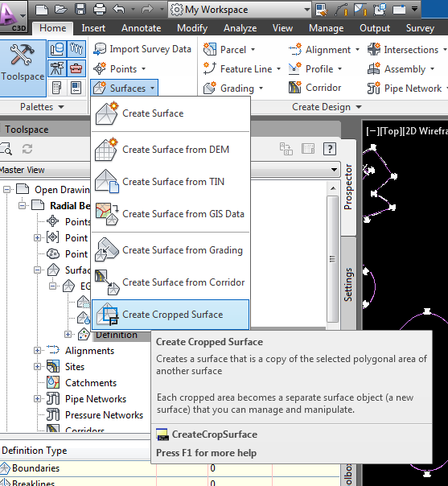The image size is (448, 486).
Task: Open the View ribbon tab
Action: (282, 28)
